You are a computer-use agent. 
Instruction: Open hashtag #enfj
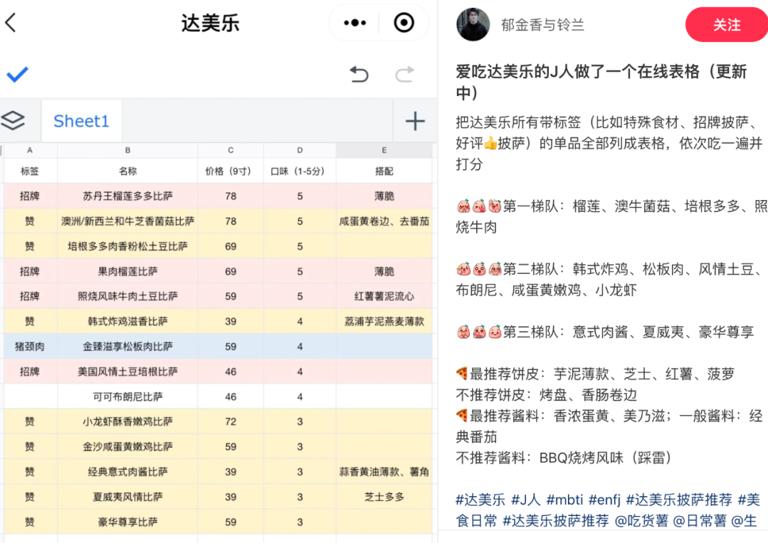[604, 499]
